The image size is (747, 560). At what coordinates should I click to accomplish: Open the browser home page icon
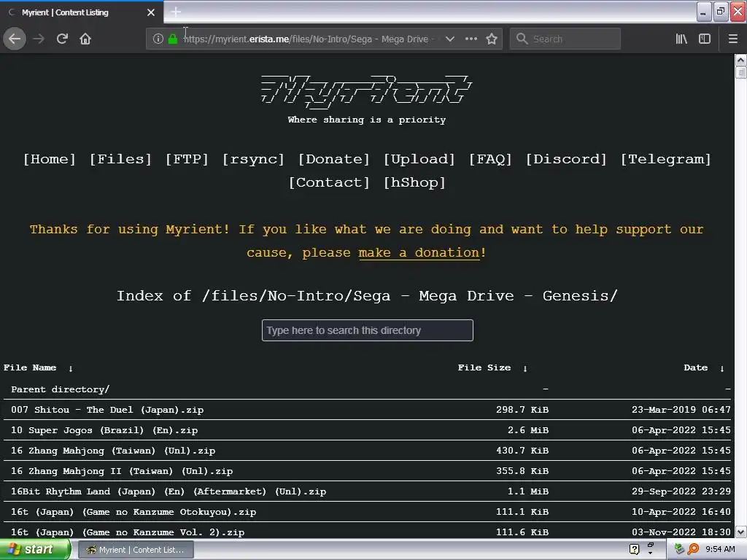click(85, 39)
